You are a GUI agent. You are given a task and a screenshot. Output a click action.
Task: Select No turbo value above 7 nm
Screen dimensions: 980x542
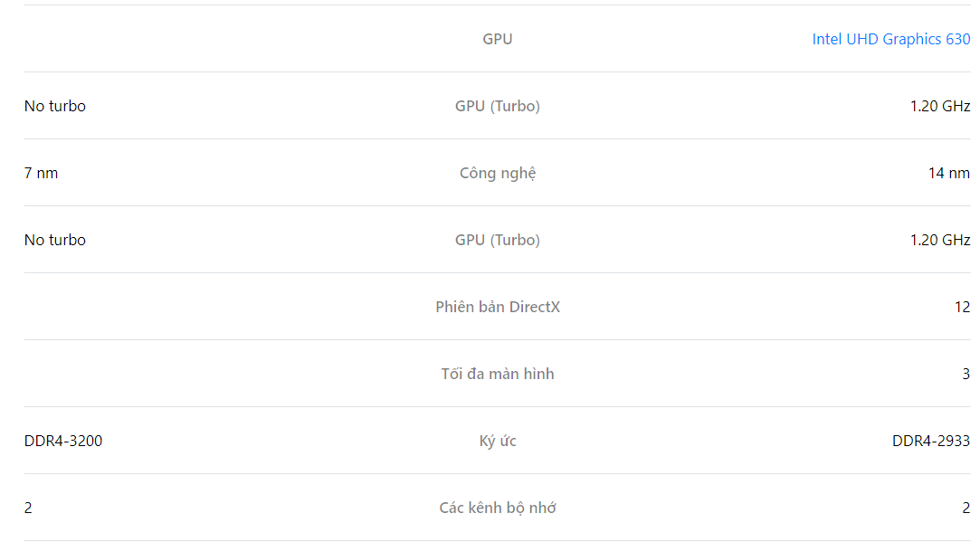[55, 106]
